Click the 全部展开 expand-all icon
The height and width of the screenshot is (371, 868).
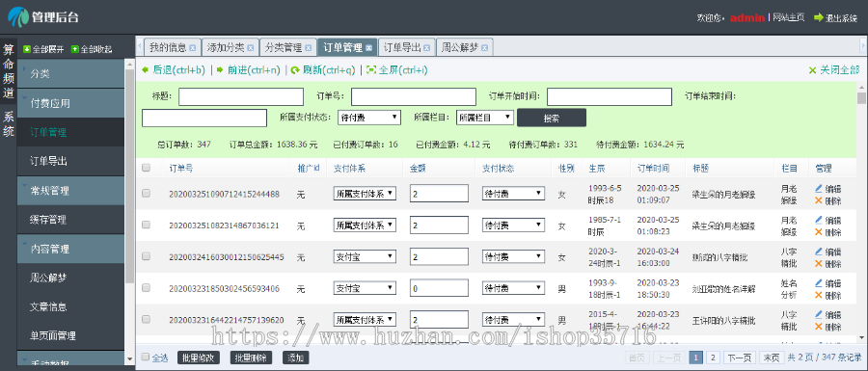click(x=26, y=49)
